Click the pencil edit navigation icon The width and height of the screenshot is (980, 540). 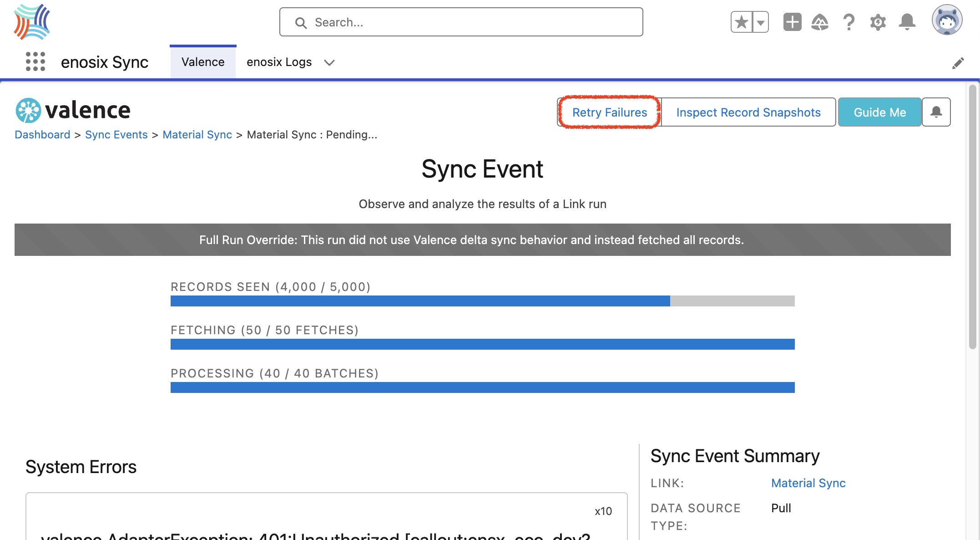click(958, 63)
